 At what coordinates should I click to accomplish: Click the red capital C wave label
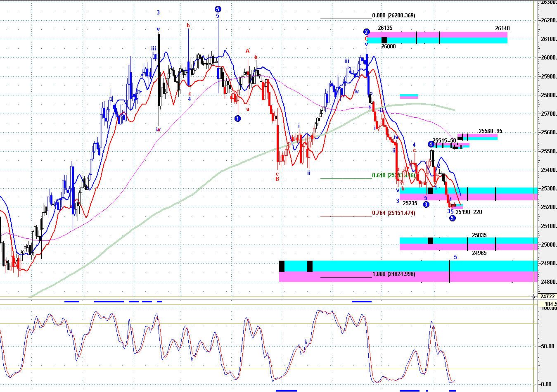366,38
